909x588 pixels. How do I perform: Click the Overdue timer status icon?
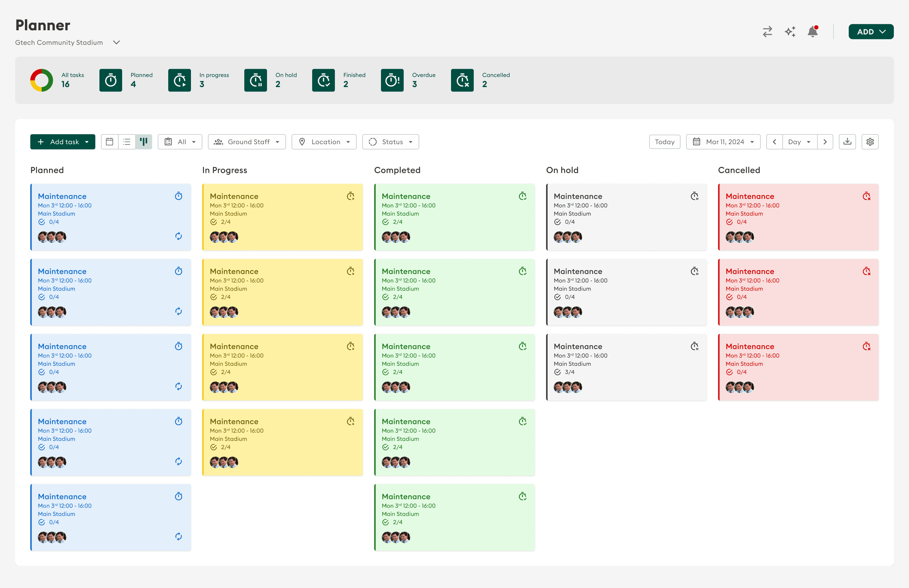pos(392,80)
